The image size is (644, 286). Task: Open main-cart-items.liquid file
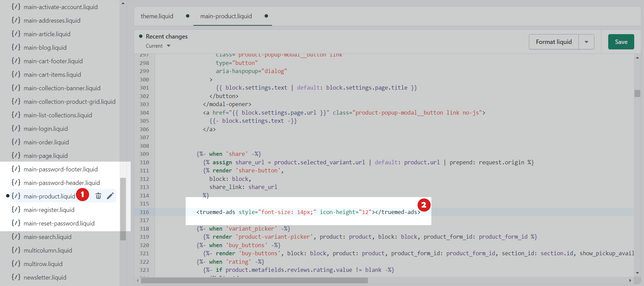tap(52, 74)
